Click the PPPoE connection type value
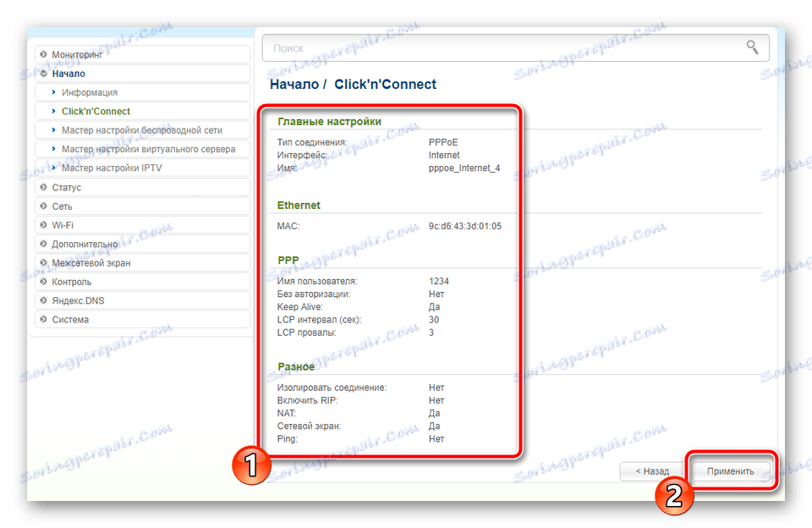Screen dimensions: 812x528 443,142
